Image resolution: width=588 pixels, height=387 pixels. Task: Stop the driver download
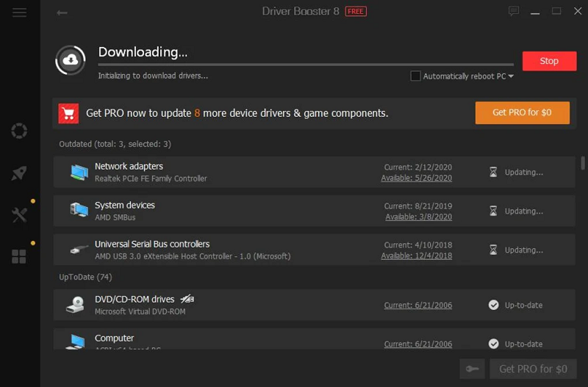pyautogui.click(x=549, y=61)
